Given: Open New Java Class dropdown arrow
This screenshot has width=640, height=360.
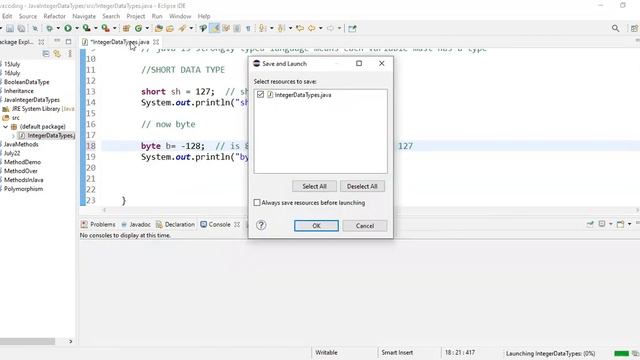Looking at the screenshot, I should tap(147, 28).
